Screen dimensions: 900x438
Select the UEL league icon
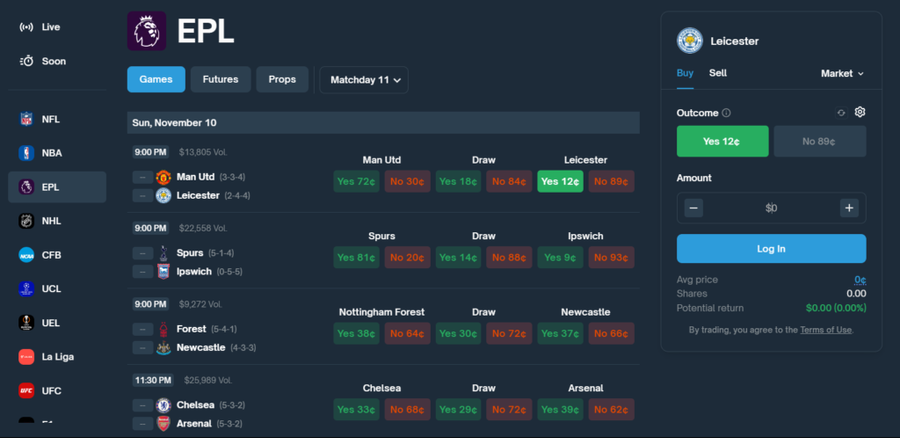(x=26, y=323)
